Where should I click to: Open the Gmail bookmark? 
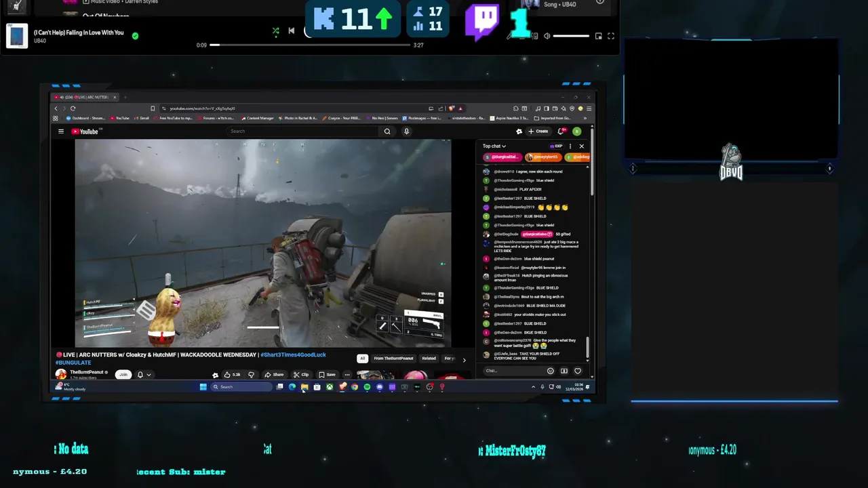click(x=142, y=118)
